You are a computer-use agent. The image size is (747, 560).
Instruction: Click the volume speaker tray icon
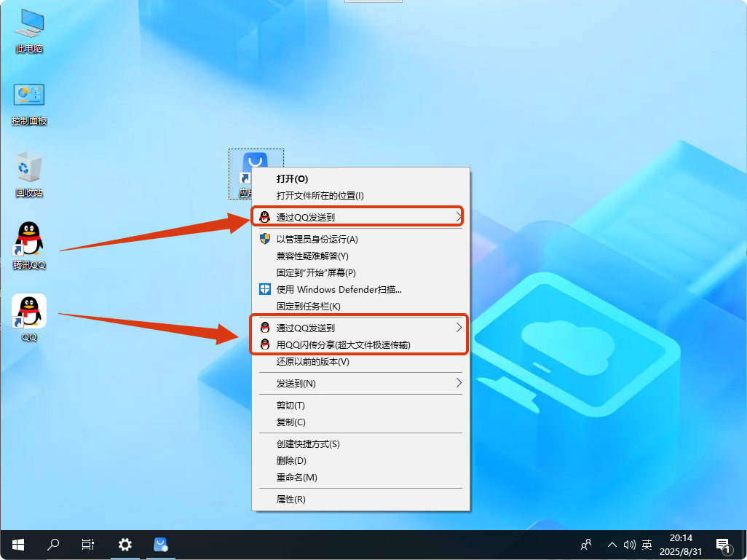tap(629, 544)
